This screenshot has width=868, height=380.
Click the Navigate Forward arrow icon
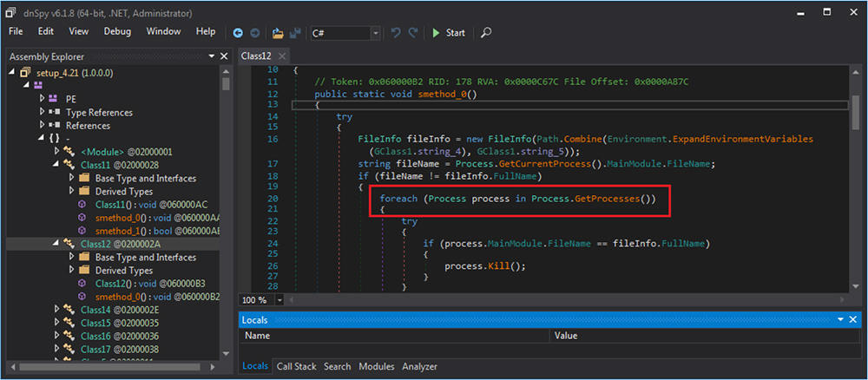click(x=254, y=33)
